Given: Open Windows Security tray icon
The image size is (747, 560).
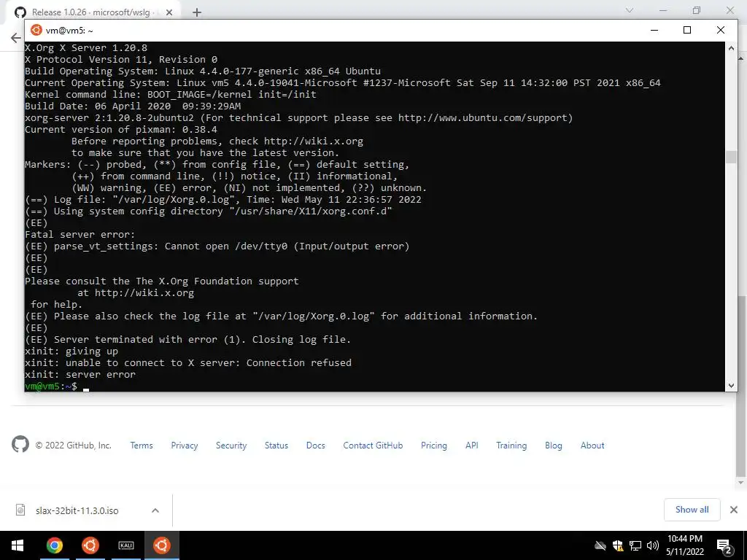Looking at the screenshot, I should coord(618,545).
